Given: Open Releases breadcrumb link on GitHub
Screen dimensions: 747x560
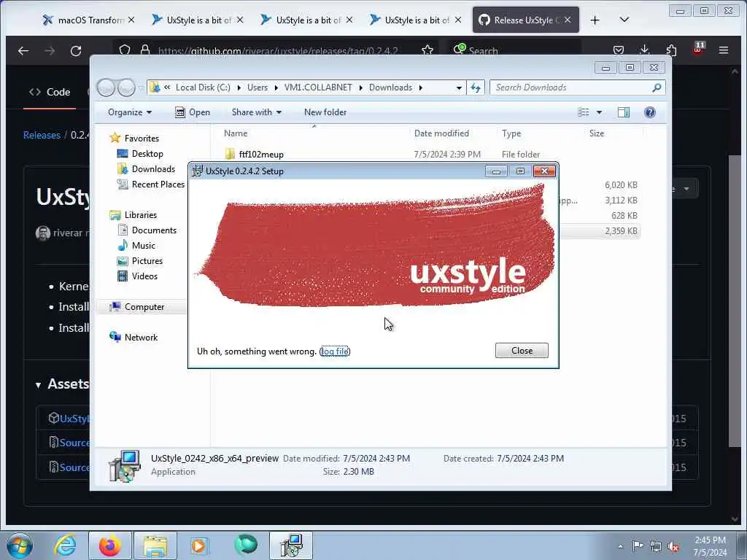Looking at the screenshot, I should coord(42,135).
